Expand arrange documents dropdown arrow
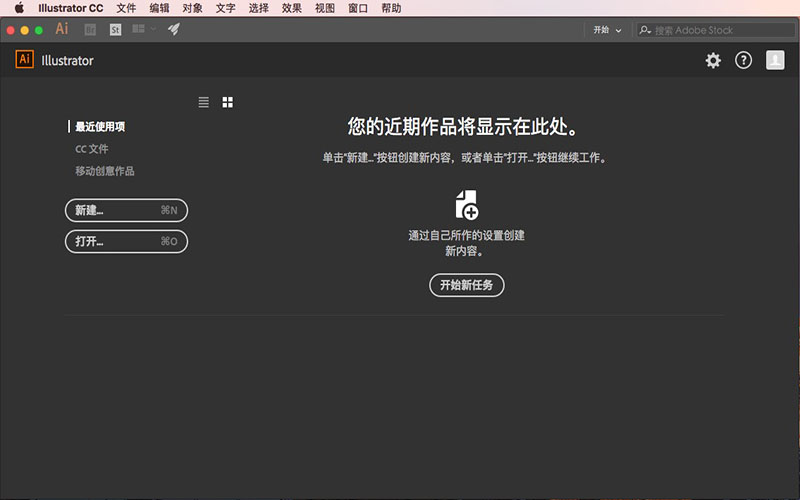Image resolution: width=800 pixels, height=500 pixels. [153, 29]
